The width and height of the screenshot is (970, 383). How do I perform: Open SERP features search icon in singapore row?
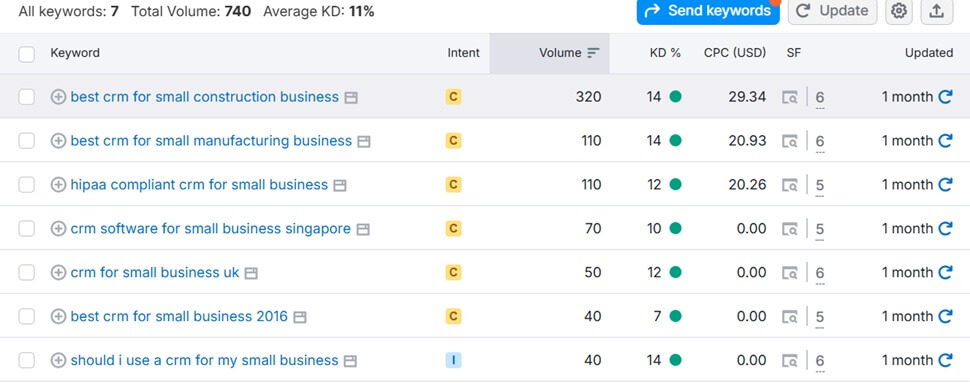click(790, 230)
